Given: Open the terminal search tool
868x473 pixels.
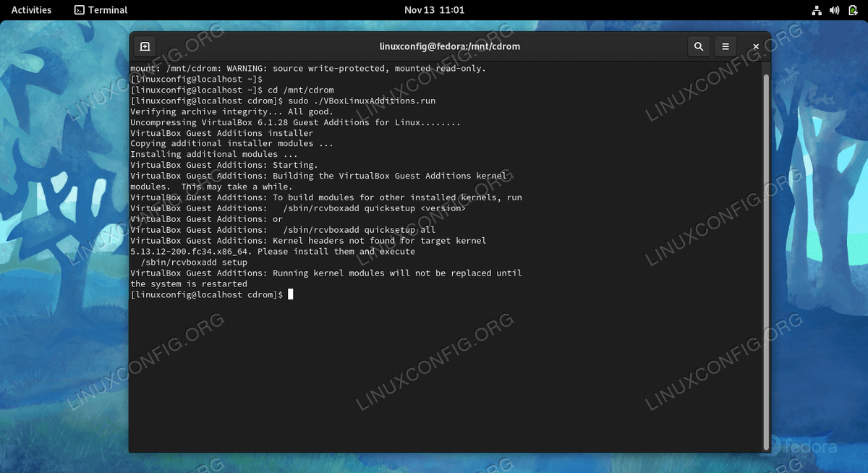Looking at the screenshot, I should click(x=699, y=46).
